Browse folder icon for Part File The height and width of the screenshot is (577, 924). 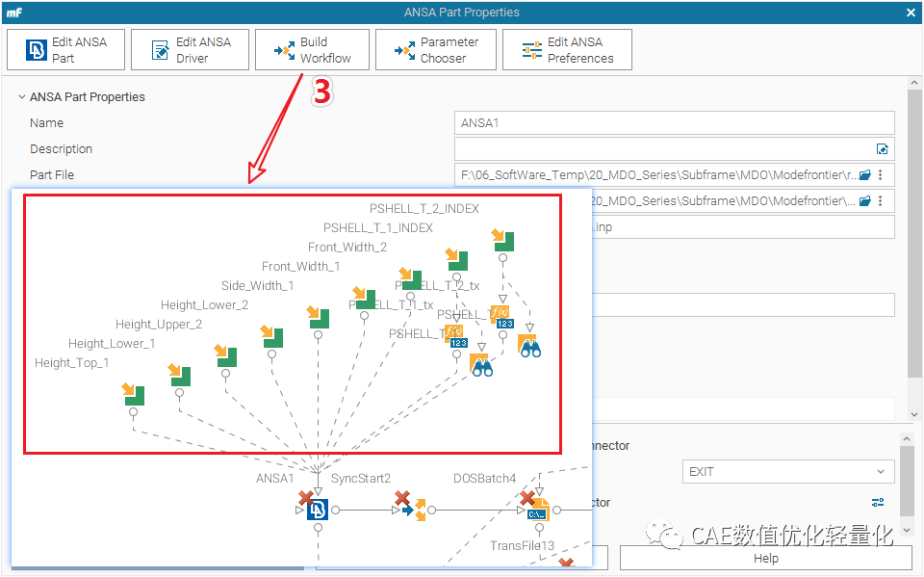pyautogui.click(x=864, y=175)
